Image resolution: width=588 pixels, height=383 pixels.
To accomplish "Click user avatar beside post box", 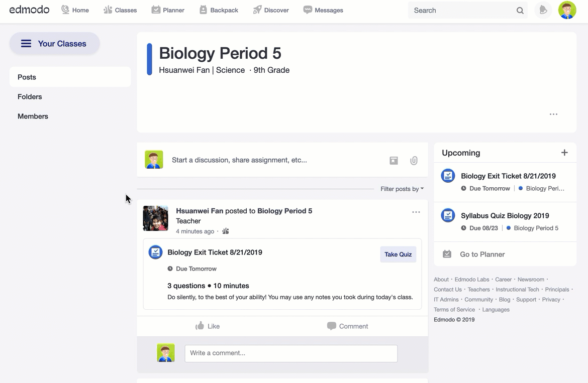I will 154,160.
